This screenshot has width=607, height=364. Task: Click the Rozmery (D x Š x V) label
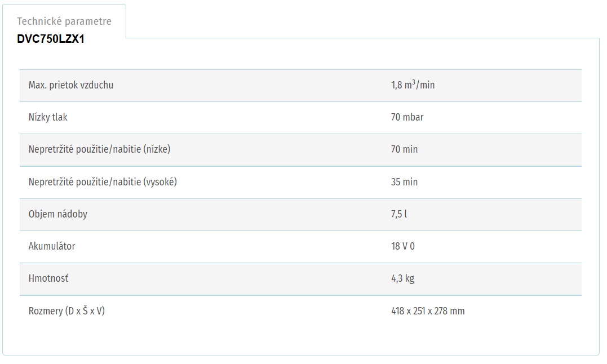tap(67, 310)
